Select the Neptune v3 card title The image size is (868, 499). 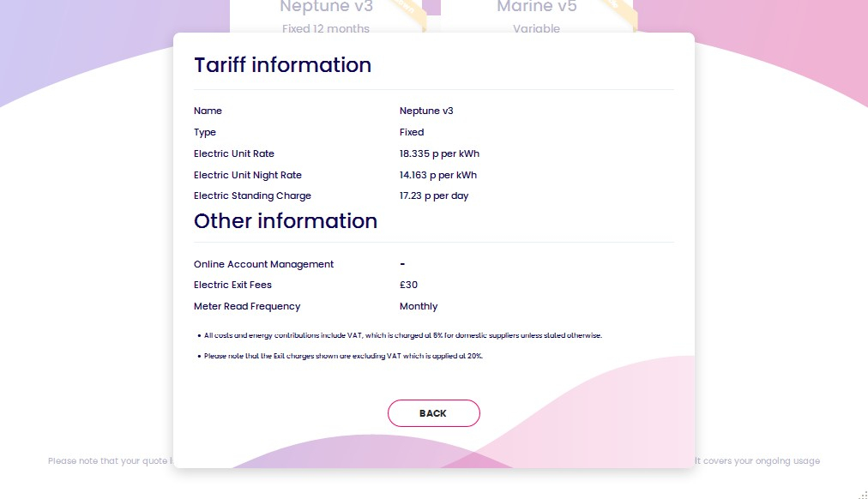click(x=326, y=8)
